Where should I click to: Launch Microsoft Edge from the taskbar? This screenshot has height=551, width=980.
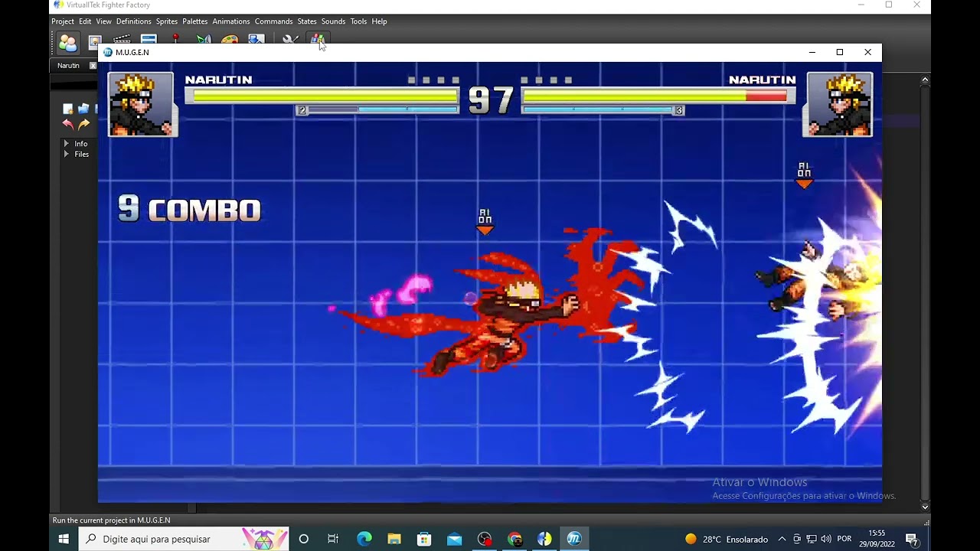coord(364,539)
